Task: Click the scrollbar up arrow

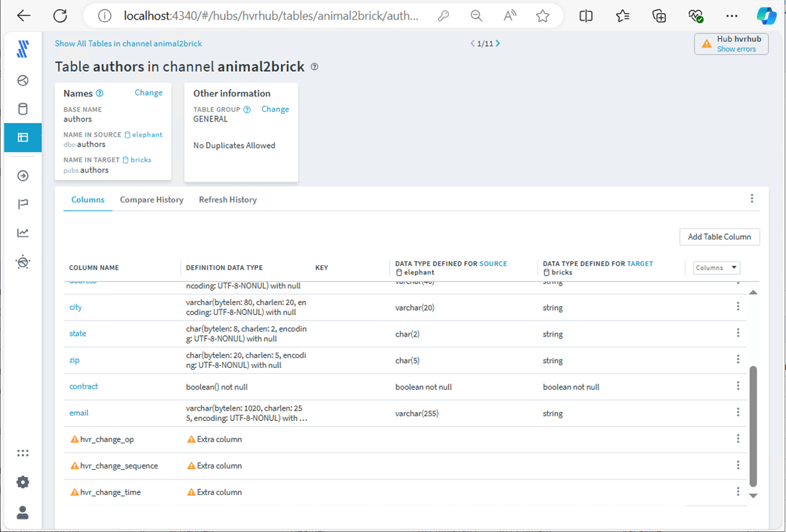Action: coord(753,293)
